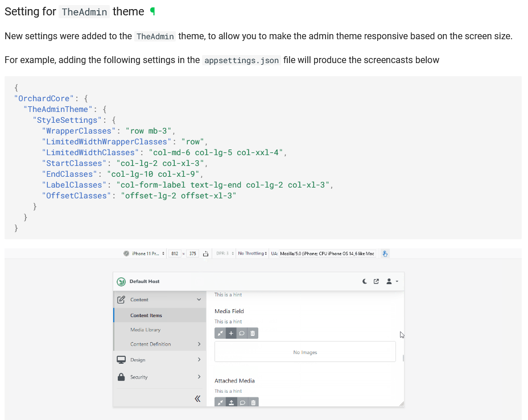Click the Media Field label
The image size is (528, 420).
229,311
